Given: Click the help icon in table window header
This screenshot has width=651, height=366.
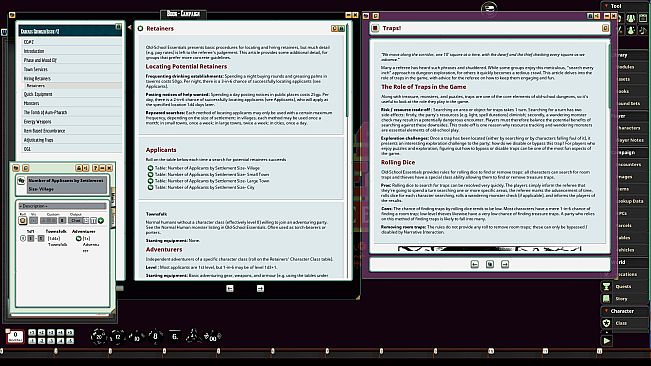Looking at the screenshot, I should click(x=95, y=168).
